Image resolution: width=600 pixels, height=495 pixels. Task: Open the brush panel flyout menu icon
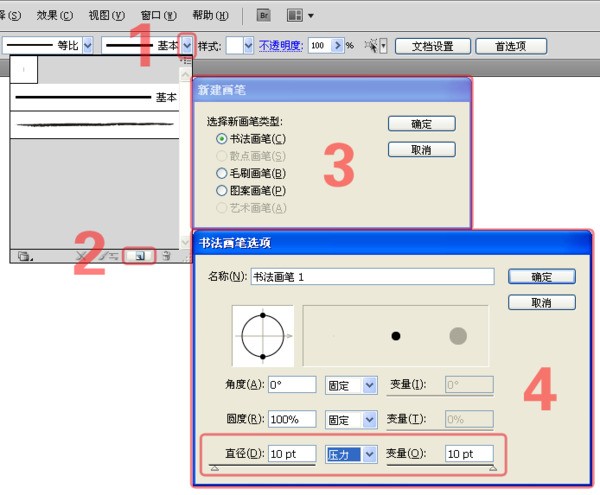[186, 61]
